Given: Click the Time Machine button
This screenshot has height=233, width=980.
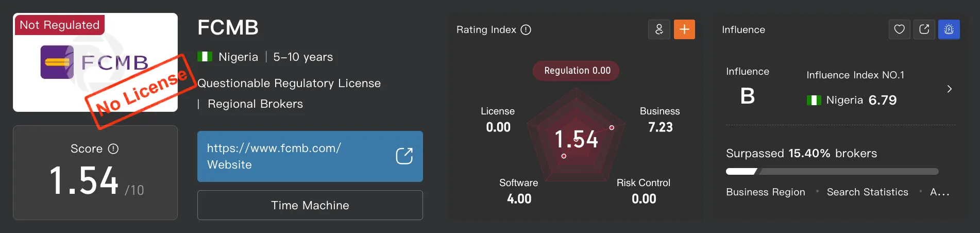Looking at the screenshot, I should tap(310, 205).
